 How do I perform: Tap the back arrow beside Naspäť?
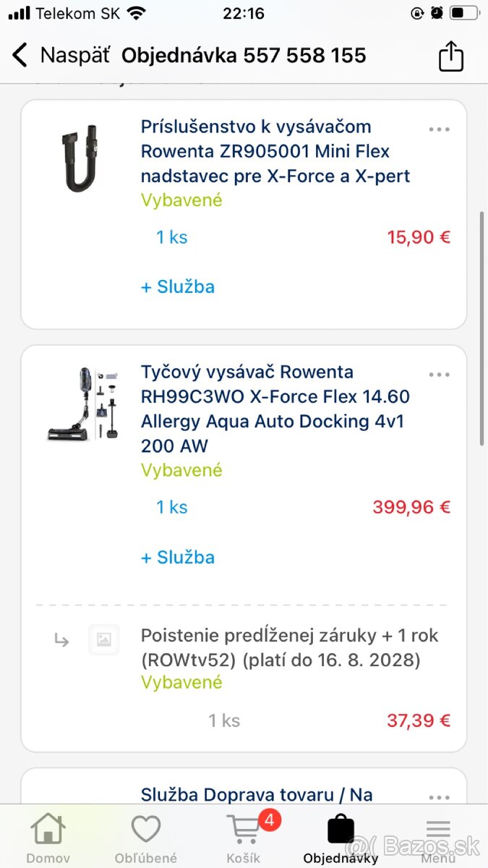coord(20,55)
